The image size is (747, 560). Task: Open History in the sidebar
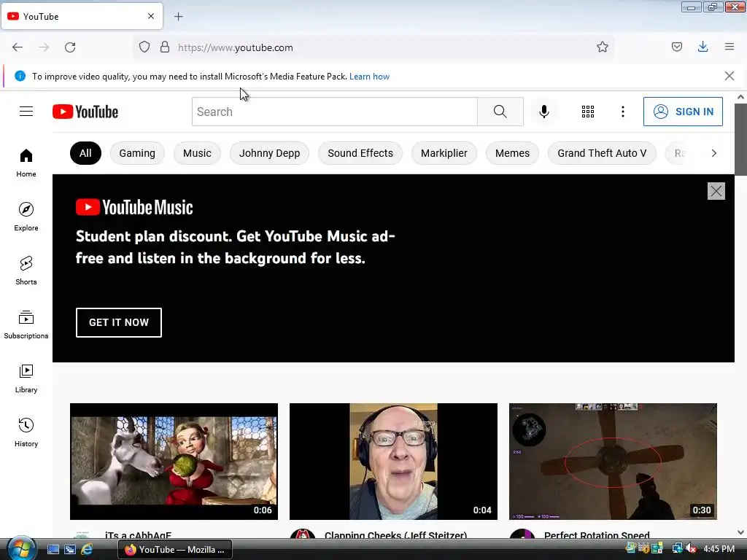(26, 432)
